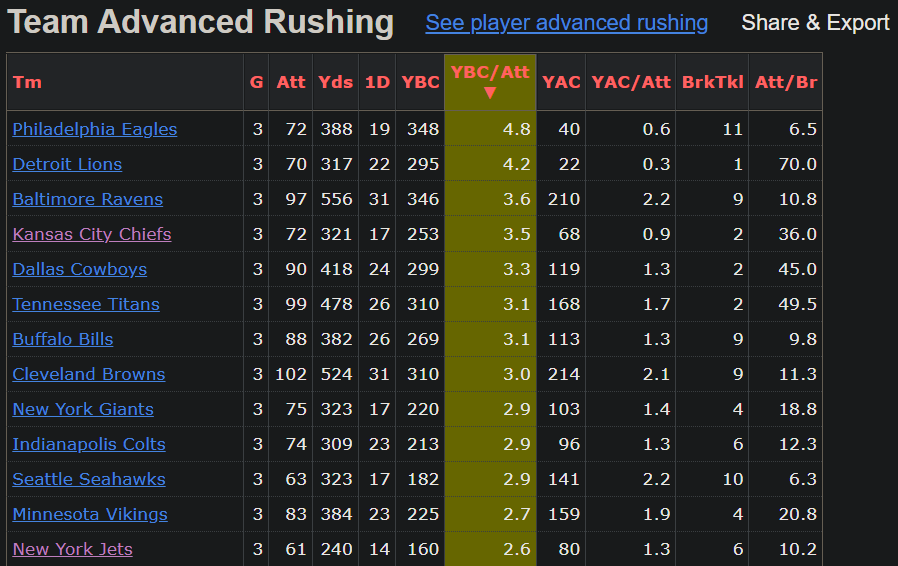Viewport: 898px width, 566px height.
Task: Select the Colts Att/Br value 12.3
Action: click(798, 444)
